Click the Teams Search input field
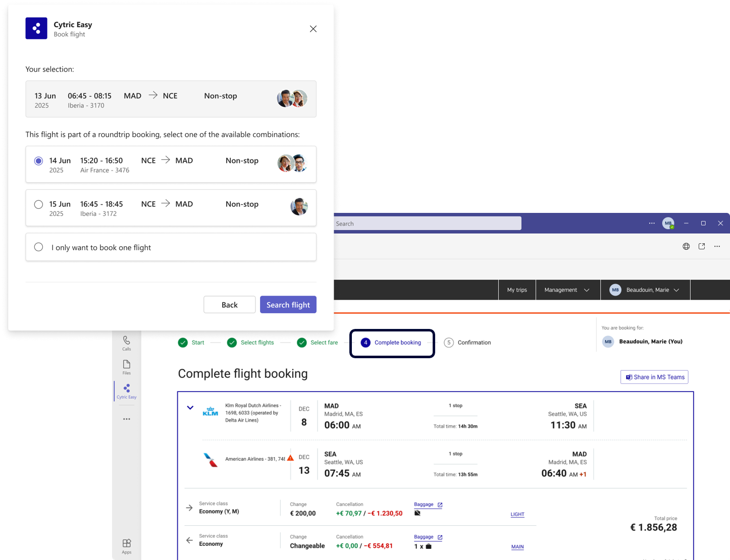 tap(427, 223)
